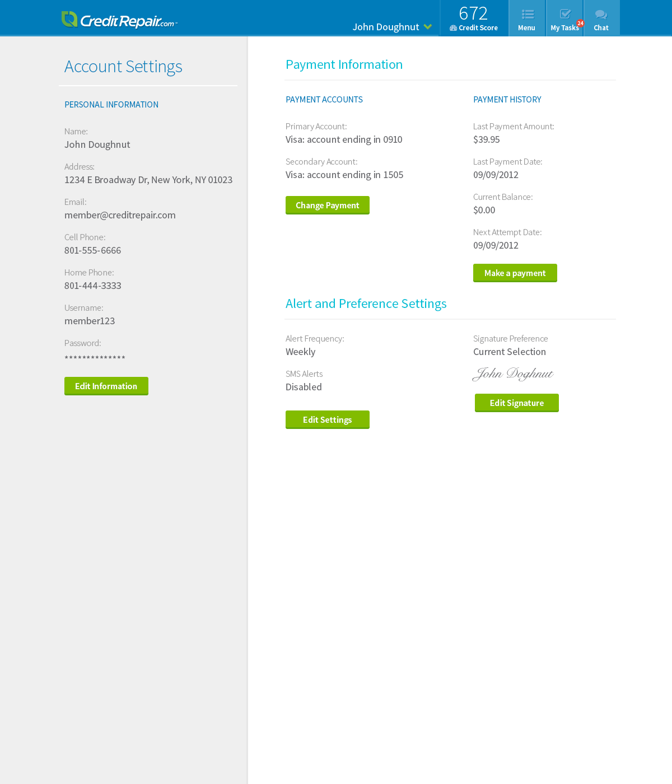View the 672 credit score

click(x=473, y=13)
